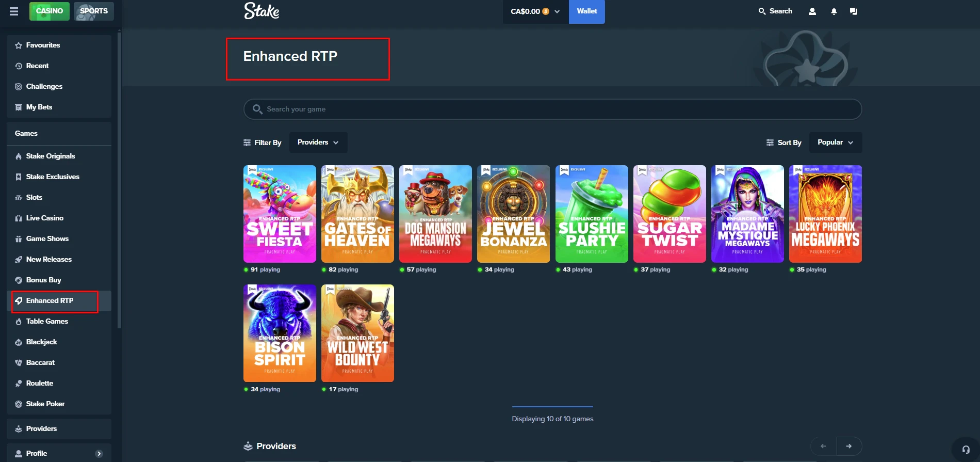This screenshot has width=980, height=462.
Task: Click the New Releases rocket icon
Action: (19, 260)
